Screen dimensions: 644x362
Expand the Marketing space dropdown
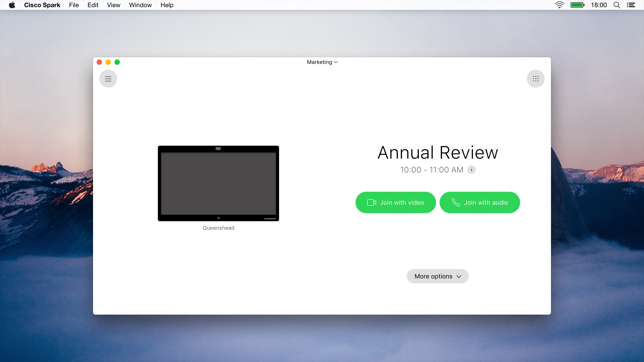pyautogui.click(x=322, y=62)
